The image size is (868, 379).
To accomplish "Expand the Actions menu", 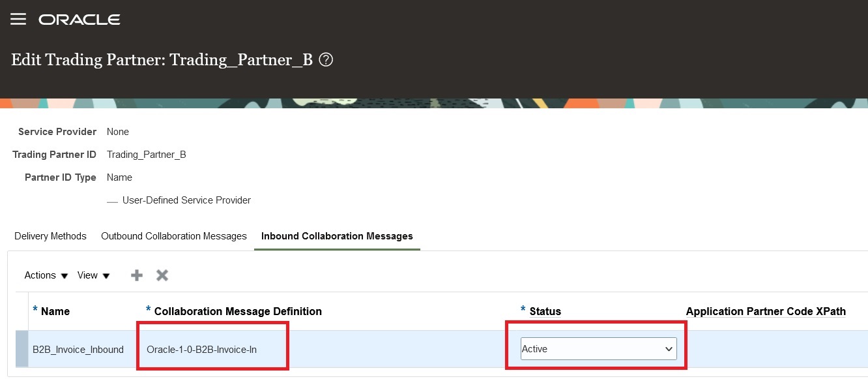I will (x=46, y=275).
